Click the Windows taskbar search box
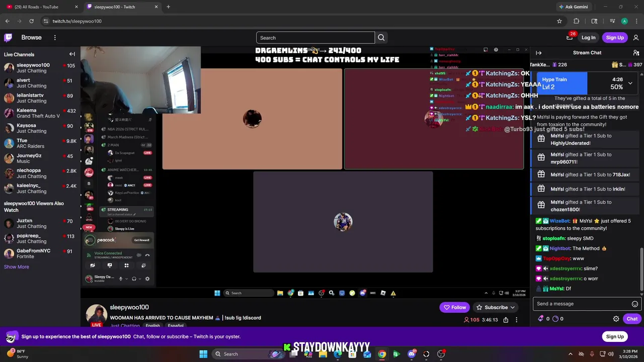The width and height of the screenshot is (644, 362). click(248, 354)
